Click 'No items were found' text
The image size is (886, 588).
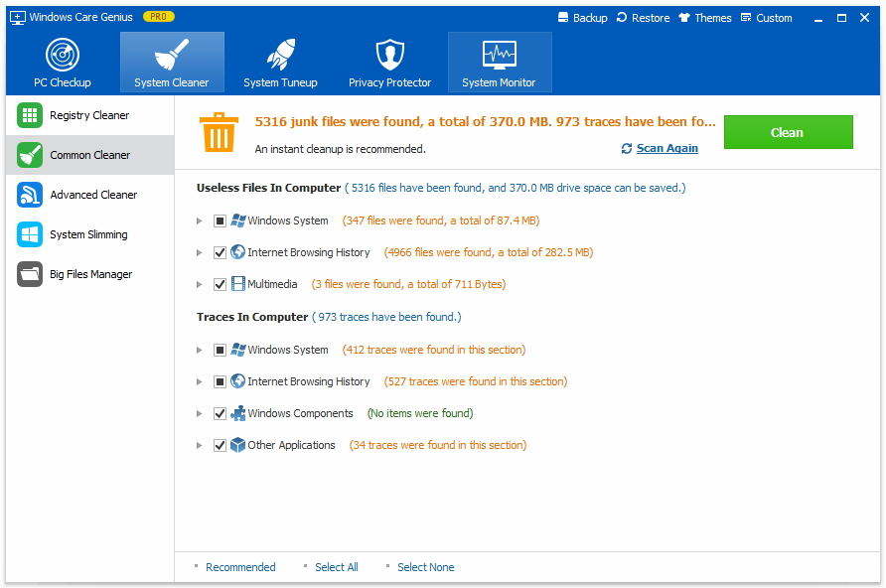[x=420, y=413]
